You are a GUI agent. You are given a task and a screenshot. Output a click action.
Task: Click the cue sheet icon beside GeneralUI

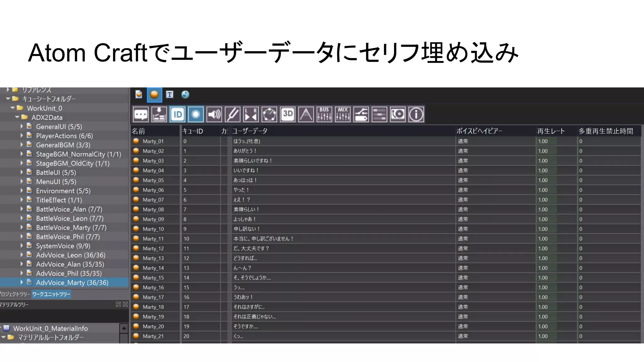point(29,126)
